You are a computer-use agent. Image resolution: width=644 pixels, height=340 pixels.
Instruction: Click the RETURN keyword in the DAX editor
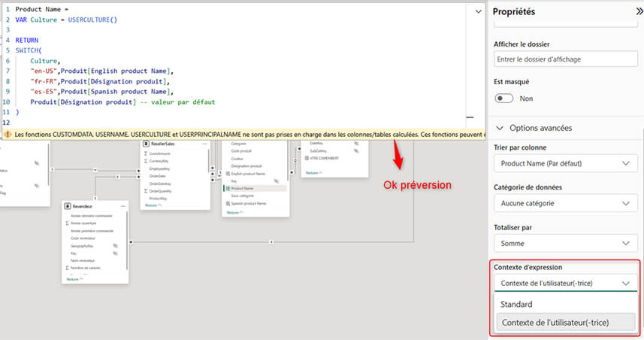[x=27, y=41]
